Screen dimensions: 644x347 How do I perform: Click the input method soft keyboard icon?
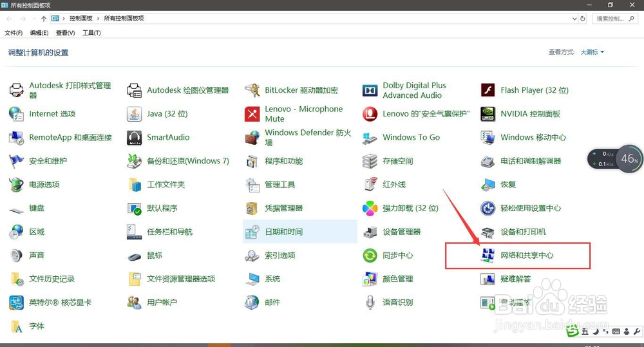pyautogui.click(x=616, y=332)
